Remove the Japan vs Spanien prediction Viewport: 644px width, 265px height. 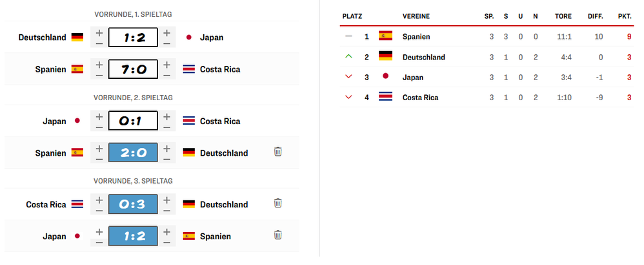point(278,235)
